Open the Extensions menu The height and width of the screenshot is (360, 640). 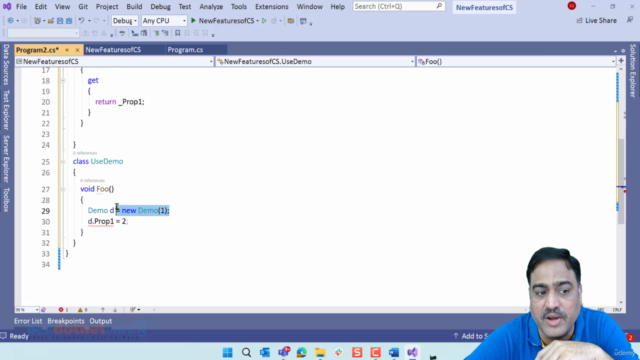(x=271, y=7)
